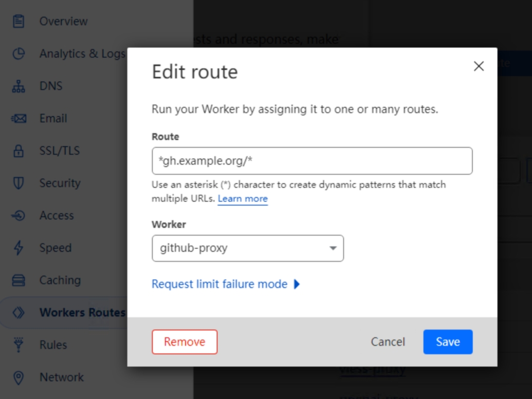Screen dimensions: 532x399
Task: Save the edited route
Action: click(x=448, y=341)
